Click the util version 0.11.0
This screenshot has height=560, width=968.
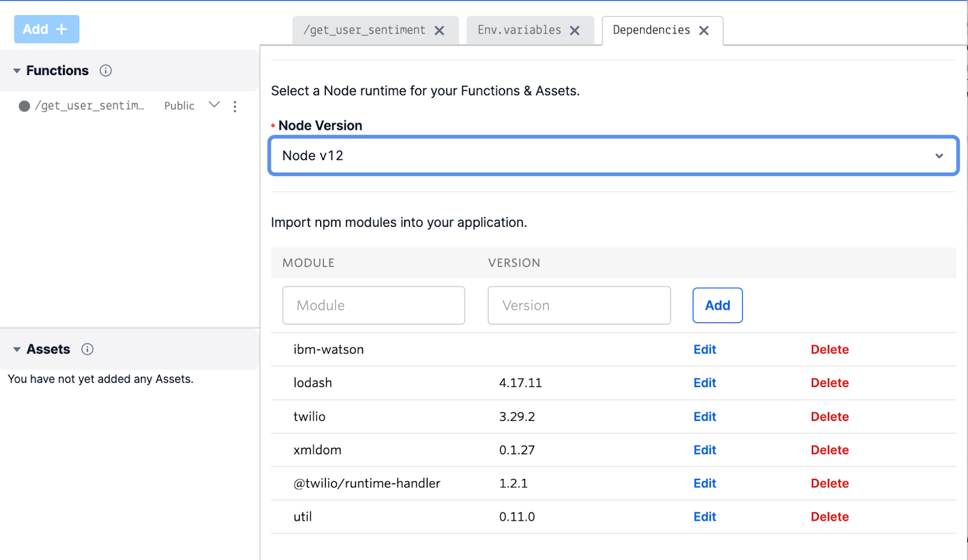pos(517,517)
